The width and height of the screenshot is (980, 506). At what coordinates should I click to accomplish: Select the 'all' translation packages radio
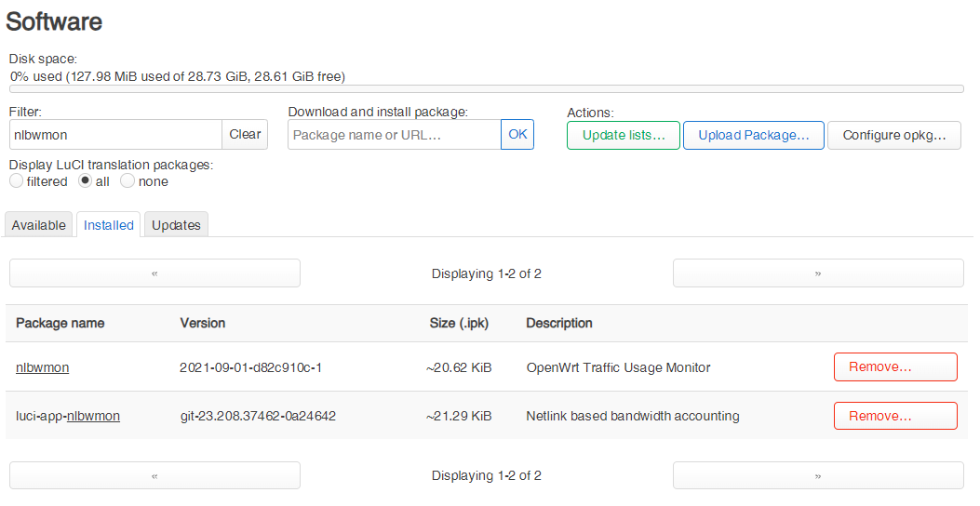(x=85, y=181)
